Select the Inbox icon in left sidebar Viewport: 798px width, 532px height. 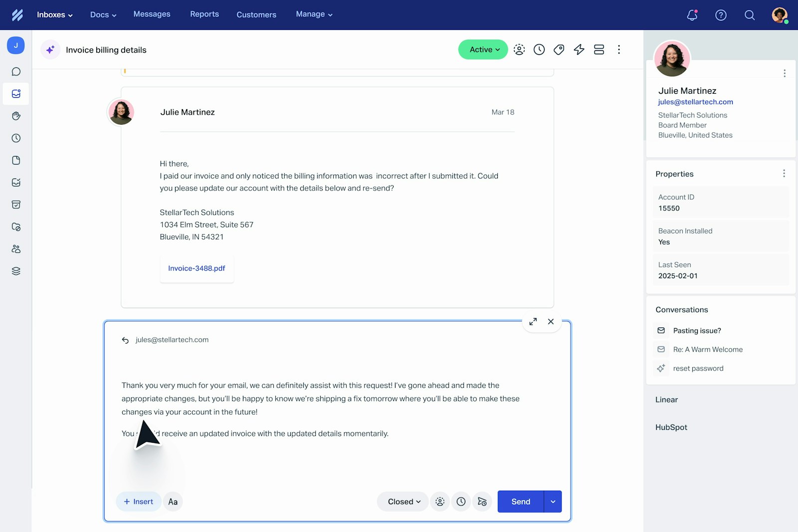pyautogui.click(x=16, y=94)
